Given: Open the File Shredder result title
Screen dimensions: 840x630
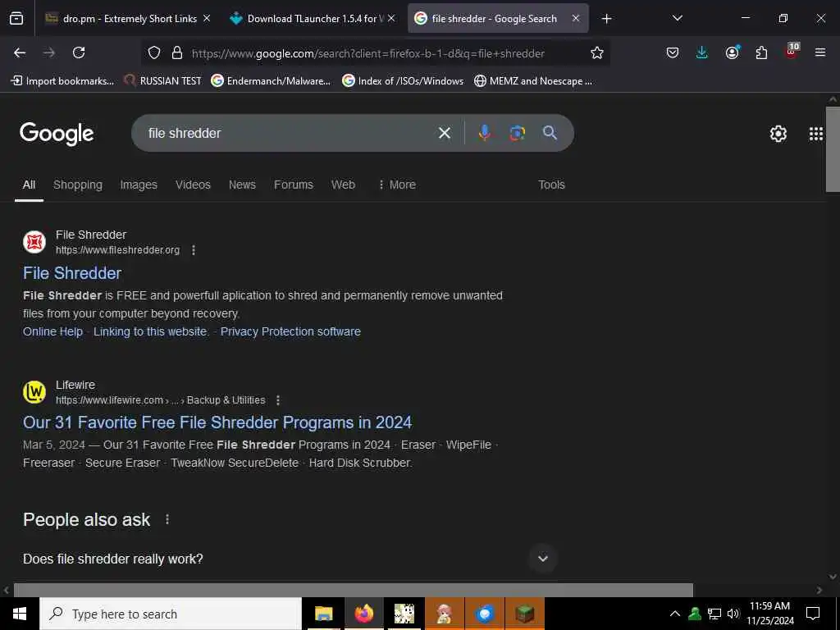Looking at the screenshot, I should click(x=72, y=273).
